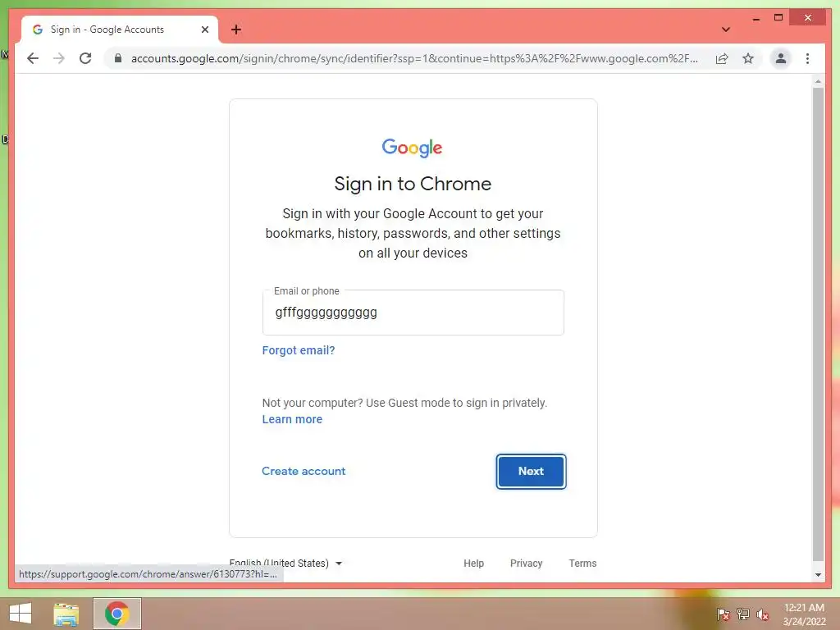Open the English (United States) language dropdown
This screenshot has width=840, height=630.
coord(285,563)
